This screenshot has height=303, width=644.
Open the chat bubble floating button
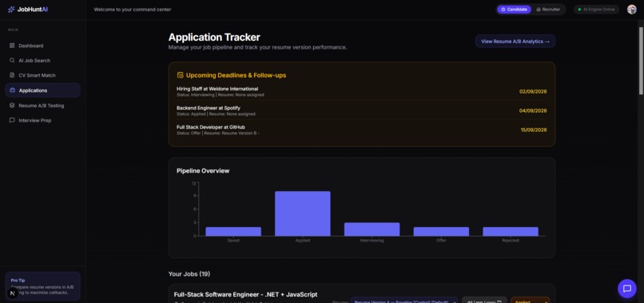tap(626, 289)
